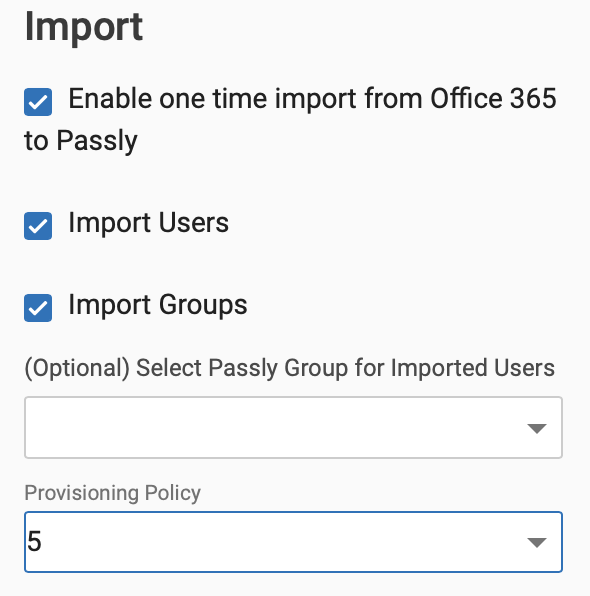Image resolution: width=590 pixels, height=596 pixels.
Task: Click inside the Provisioning Policy combo box
Action: click(293, 542)
